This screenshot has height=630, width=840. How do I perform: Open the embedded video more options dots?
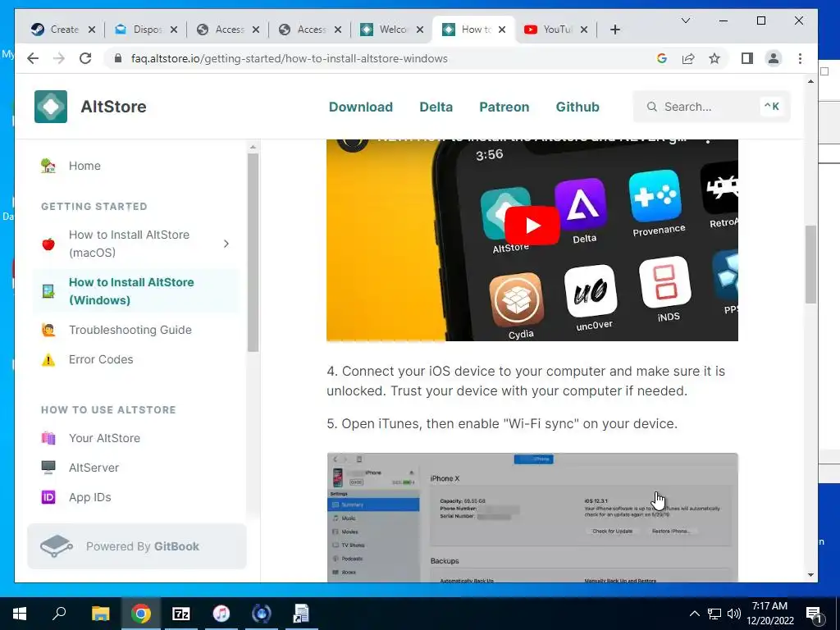pos(708,141)
